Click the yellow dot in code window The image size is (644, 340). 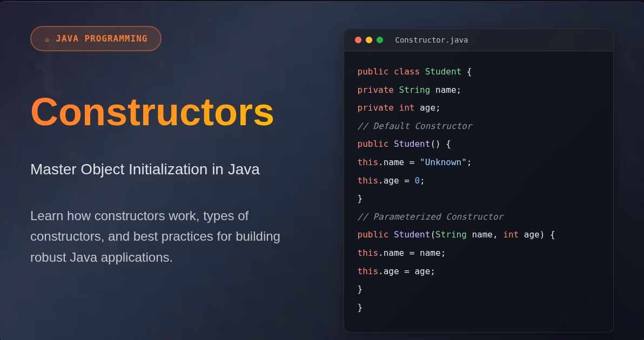pyautogui.click(x=369, y=40)
